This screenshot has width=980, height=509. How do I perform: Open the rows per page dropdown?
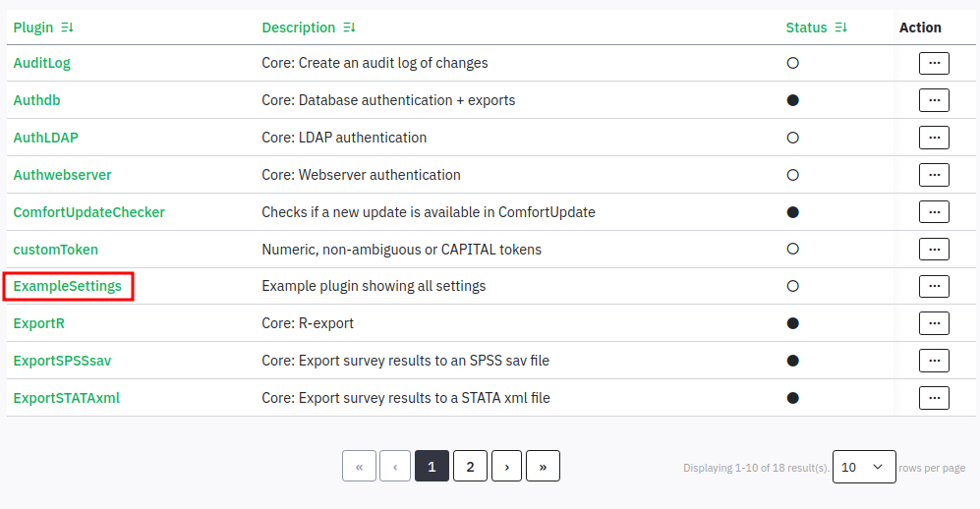click(x=863, y=467)
